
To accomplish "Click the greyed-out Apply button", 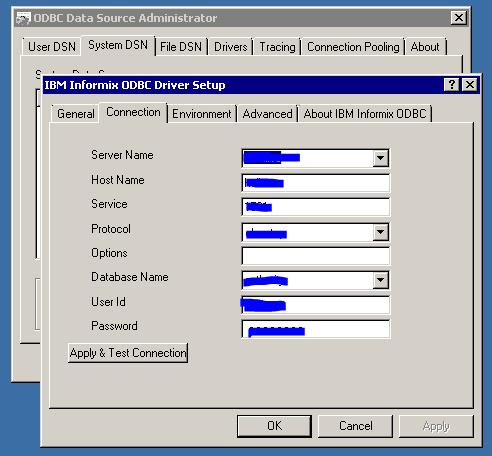I will tap(436, 426).
